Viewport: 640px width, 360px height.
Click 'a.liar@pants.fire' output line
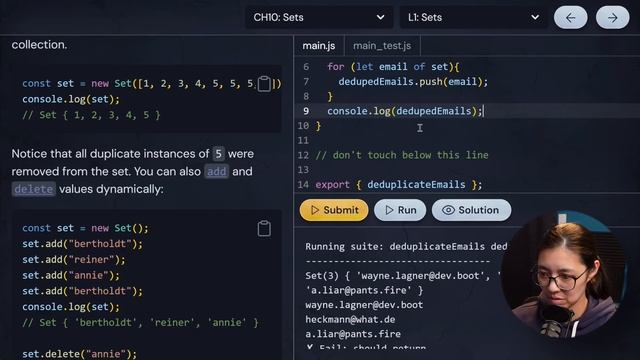[x=353, y=334]
